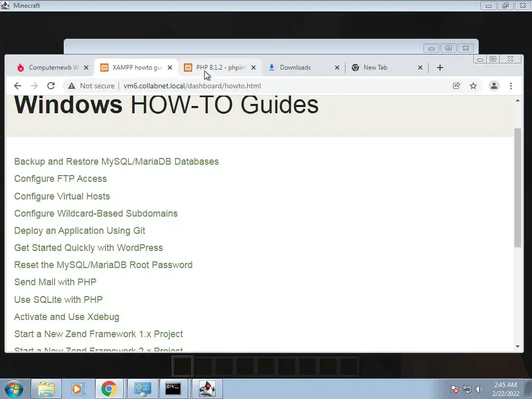Close the New Tab tab
This screenshot has width=532, height=399.
pos(420,68)
